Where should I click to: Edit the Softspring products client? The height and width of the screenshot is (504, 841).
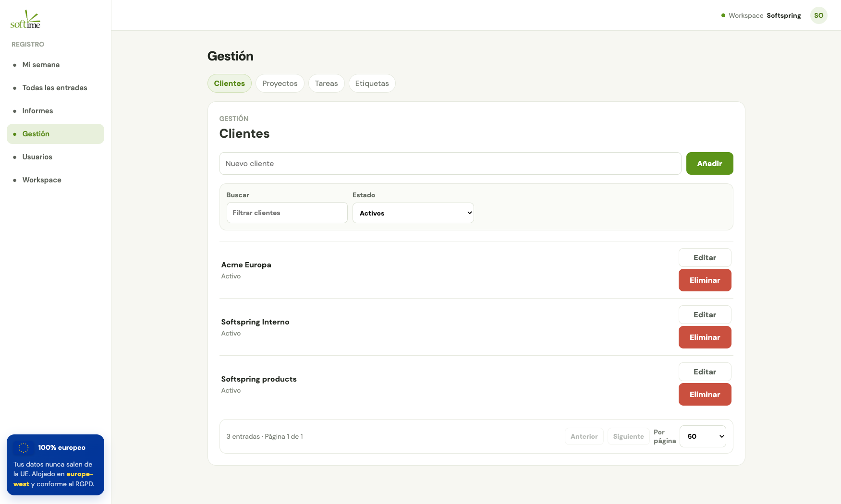[x=705, y=372]
